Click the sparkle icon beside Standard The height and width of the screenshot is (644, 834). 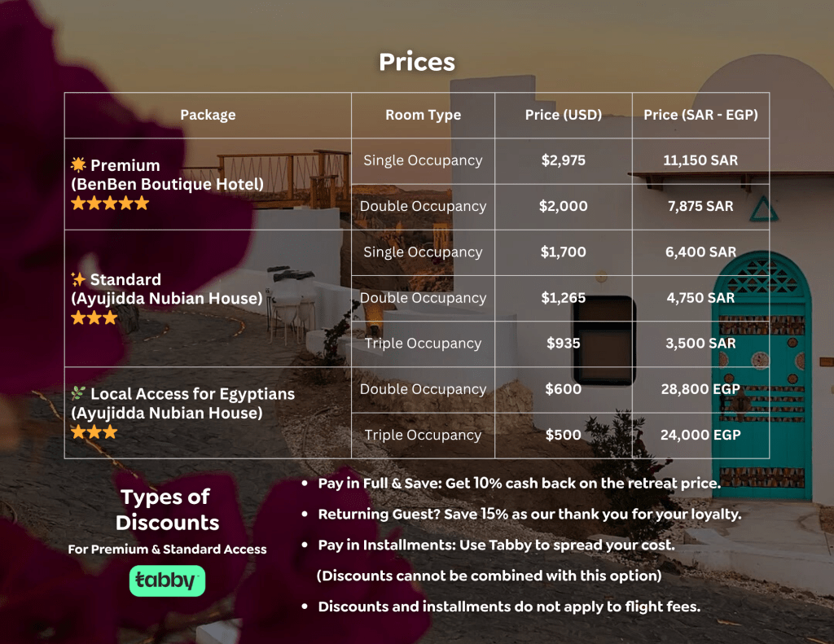click(79, 279)
